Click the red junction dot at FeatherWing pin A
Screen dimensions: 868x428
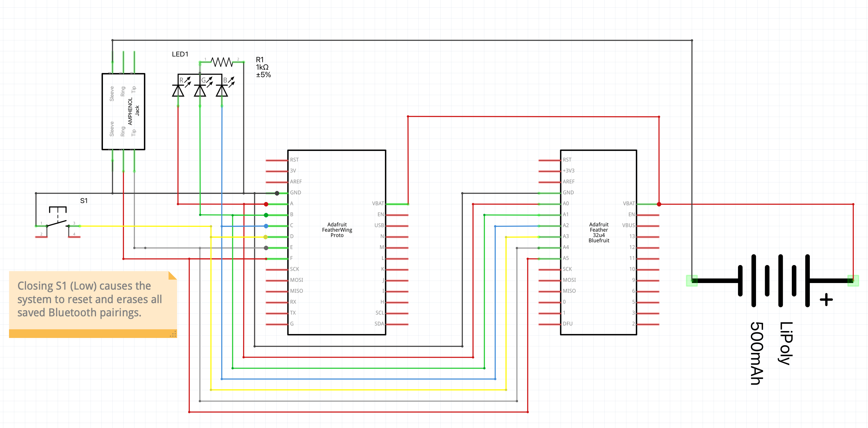[266, 204]
